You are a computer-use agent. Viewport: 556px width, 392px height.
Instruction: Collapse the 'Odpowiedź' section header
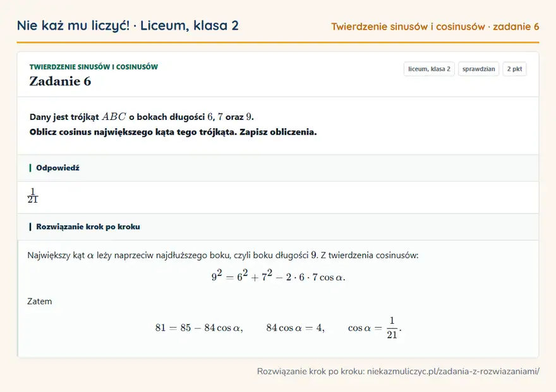(x=278, y=168)
